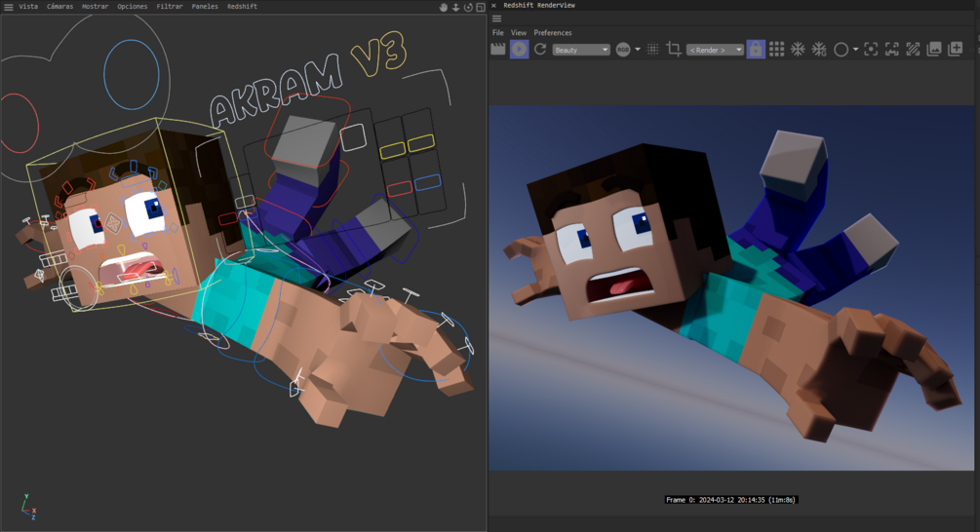The image size is (980, 532).
Task: Click the refresh render icon
Action: coord(540,50)
